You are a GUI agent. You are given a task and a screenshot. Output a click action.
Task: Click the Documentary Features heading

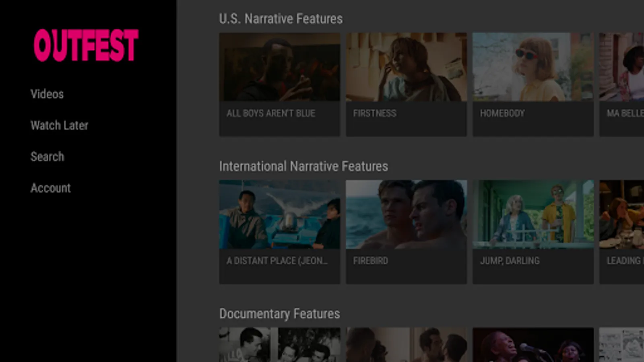280,314
